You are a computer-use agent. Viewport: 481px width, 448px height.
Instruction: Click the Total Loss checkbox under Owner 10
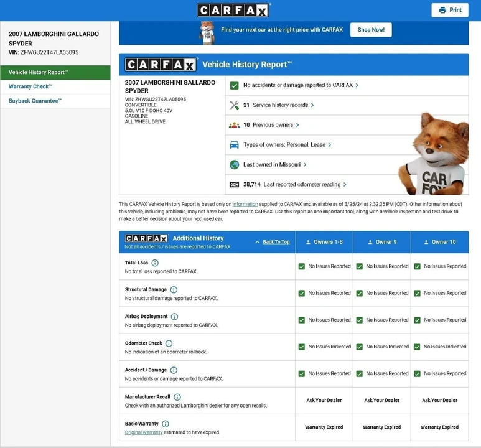(x=417, y=267)
